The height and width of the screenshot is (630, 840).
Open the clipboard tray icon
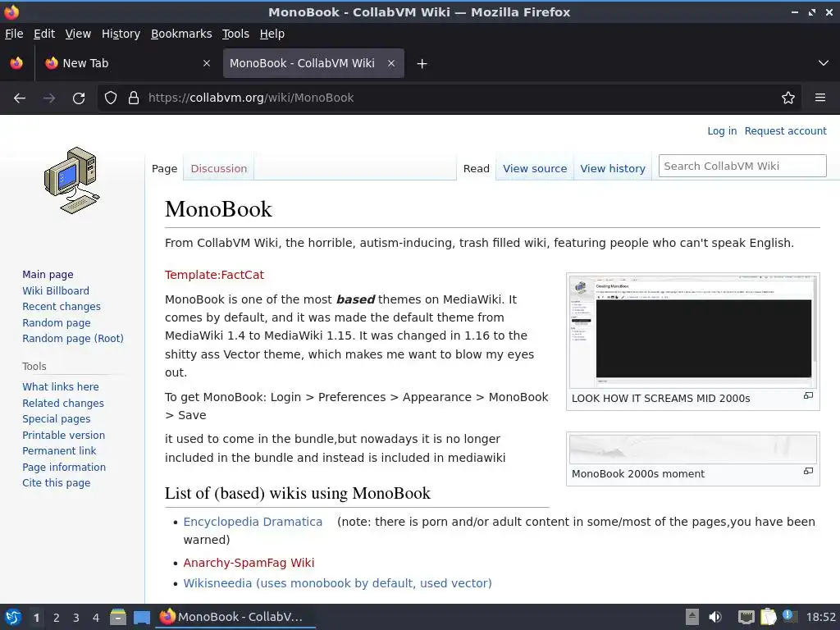(768, 617)
